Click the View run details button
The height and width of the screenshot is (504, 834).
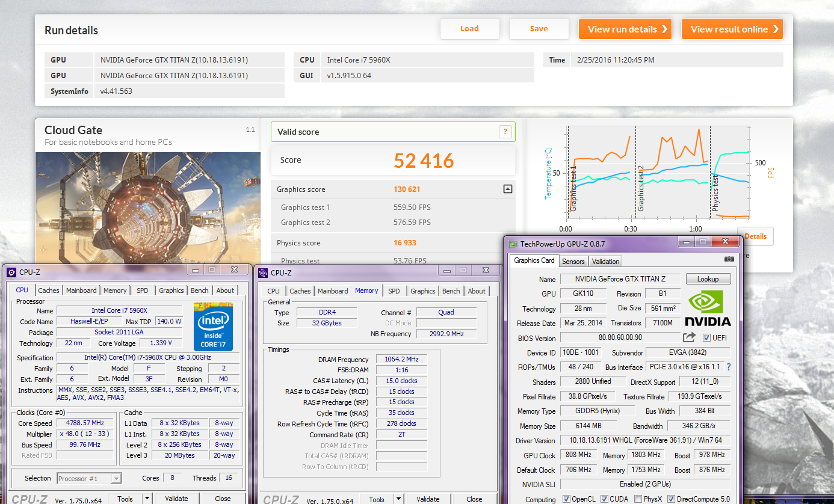point(625,29)
